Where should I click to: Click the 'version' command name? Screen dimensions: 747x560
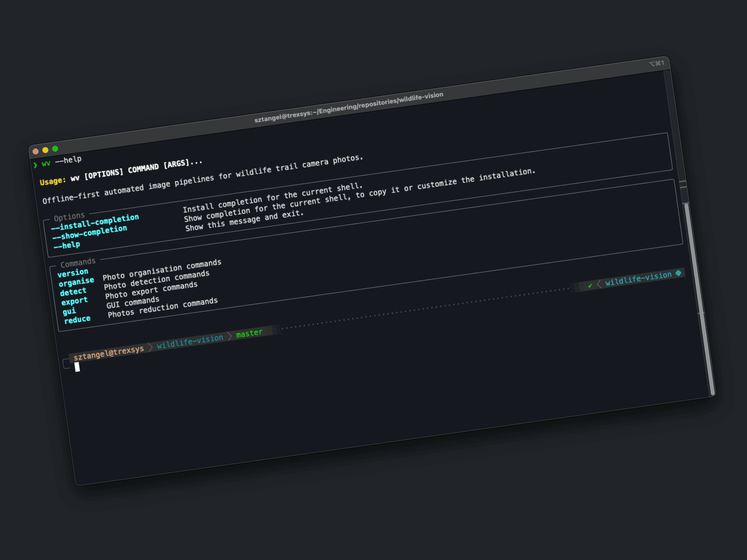coord(73,273)
